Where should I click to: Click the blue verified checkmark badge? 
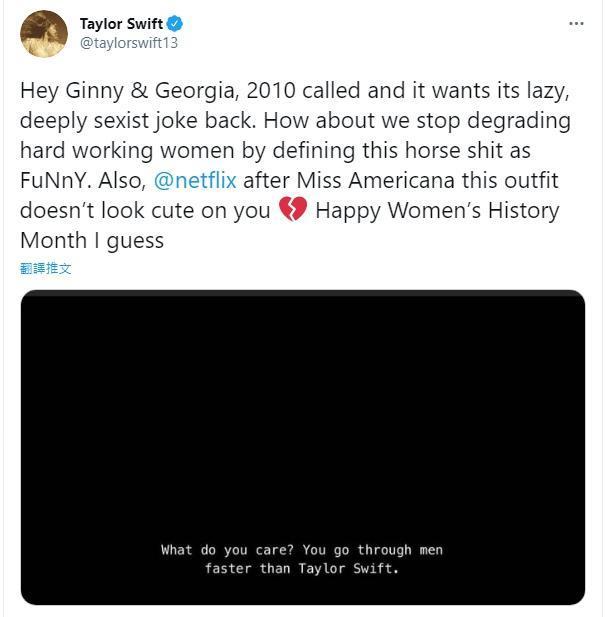coord(174,24)
